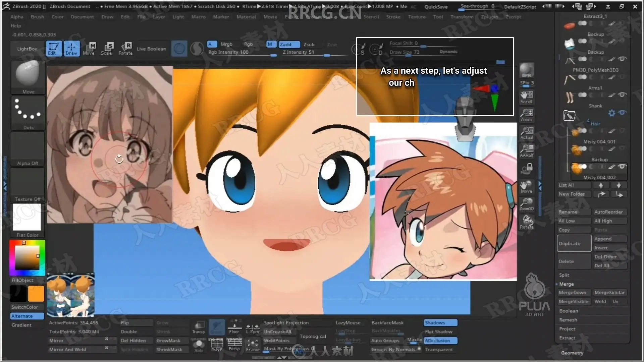Screen dimensions: 644x362
Task: Click the orange secondary color swatch
Action: 36,294
